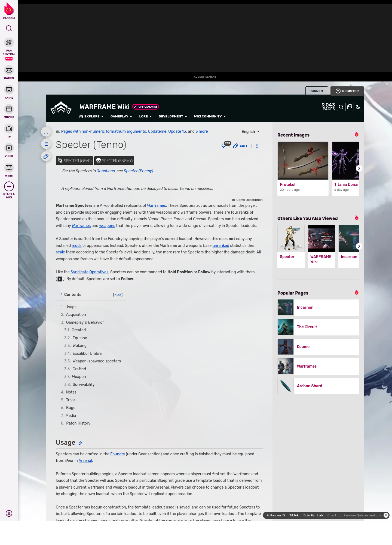This screenshot has height=545, width=392.
Task: Jump to Acquisition in Contents
Action: [x=76, y=314]
